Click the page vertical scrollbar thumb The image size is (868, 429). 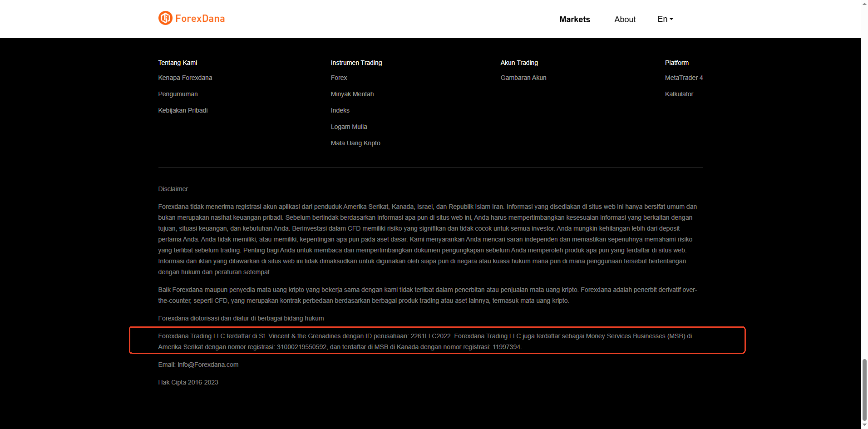coord(864,390)
